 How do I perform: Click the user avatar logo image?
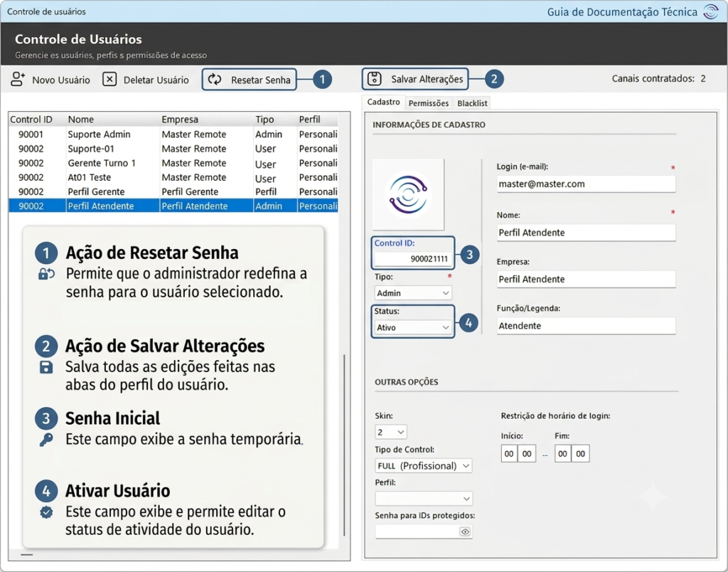coord(408,195)
